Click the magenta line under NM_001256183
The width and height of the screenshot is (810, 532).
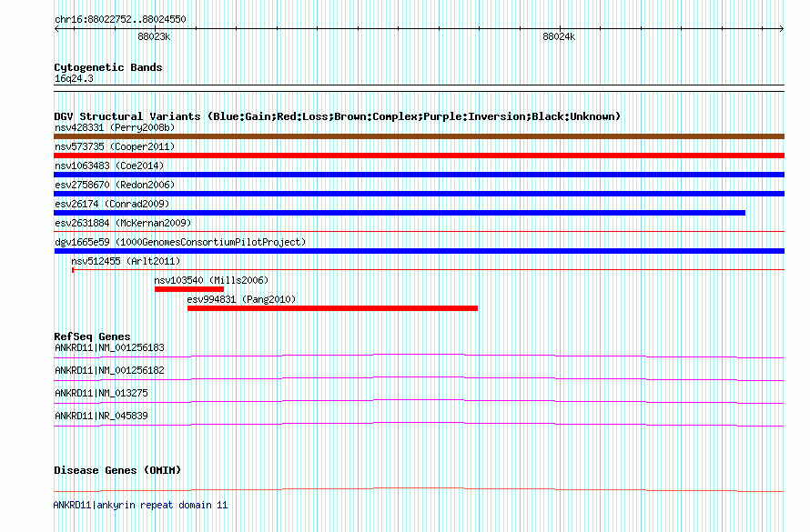click(419, 356)
